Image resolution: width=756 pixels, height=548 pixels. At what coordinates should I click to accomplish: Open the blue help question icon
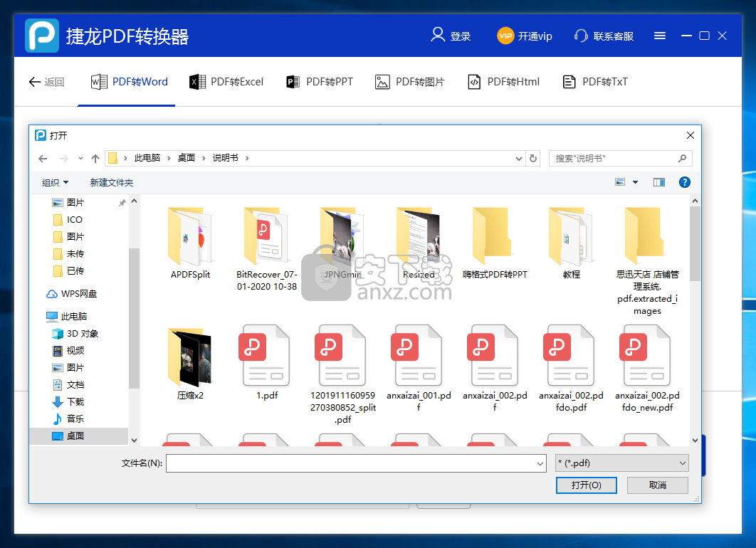click(684, 182)
